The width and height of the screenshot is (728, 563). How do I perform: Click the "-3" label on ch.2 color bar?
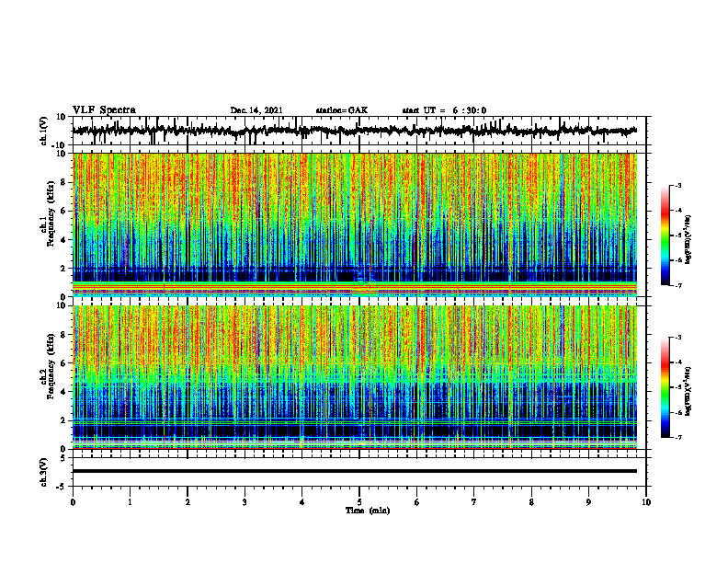[x=678, y=338]
